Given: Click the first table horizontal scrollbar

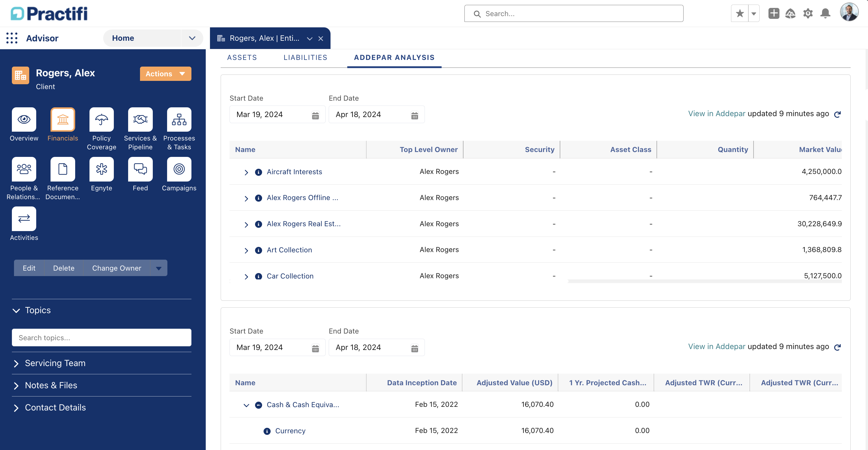Looking at the screenshot, I should point(705,281).
